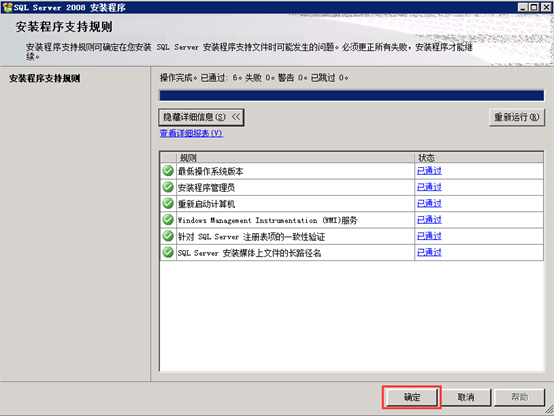
Task: Minimize the SQL Server 2008 setup window
Action: point(523,7)
